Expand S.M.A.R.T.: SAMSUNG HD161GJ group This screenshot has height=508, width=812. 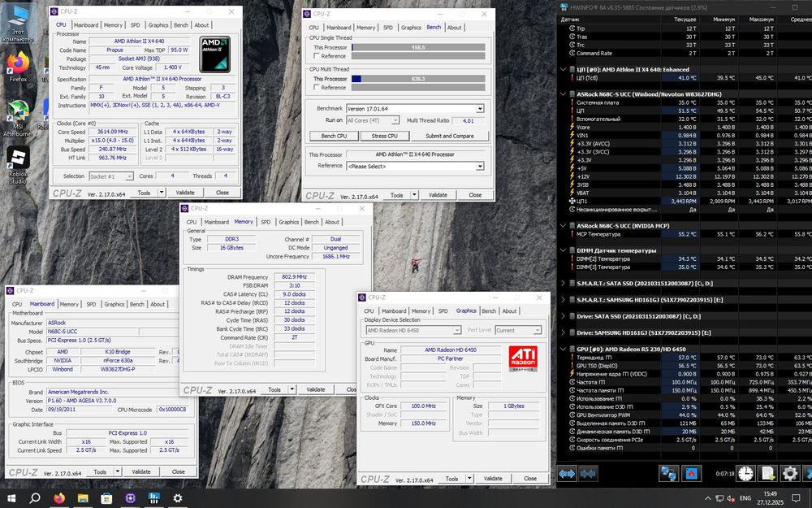point(564,300)
